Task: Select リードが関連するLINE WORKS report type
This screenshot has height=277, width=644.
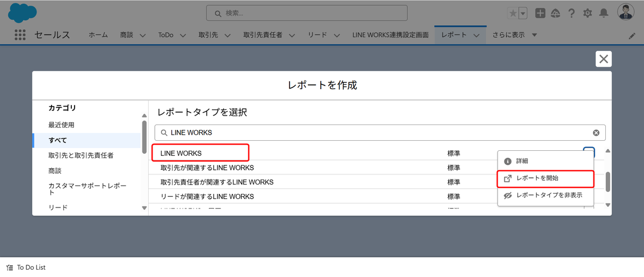Action: coord(207,196)
